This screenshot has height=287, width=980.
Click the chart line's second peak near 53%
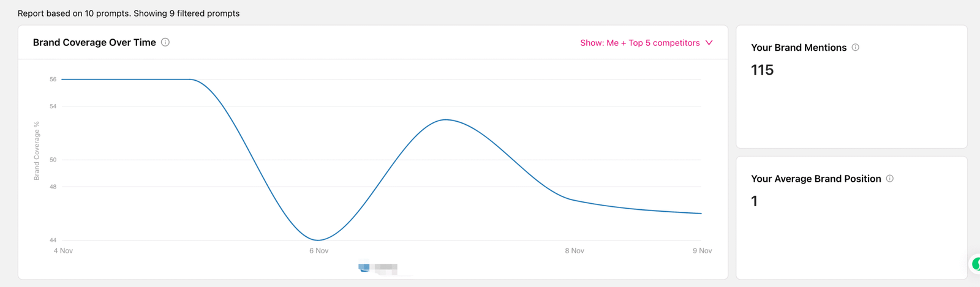(x=446, y=119)
